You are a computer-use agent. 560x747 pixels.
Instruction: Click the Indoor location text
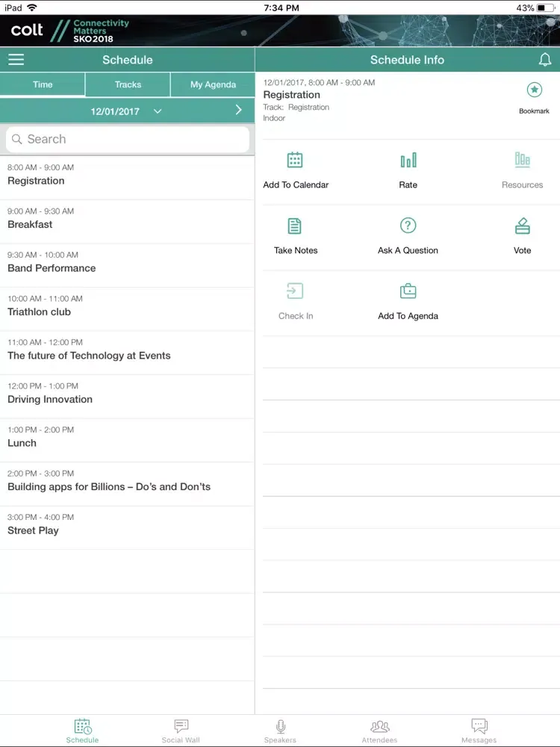[274, 118]
